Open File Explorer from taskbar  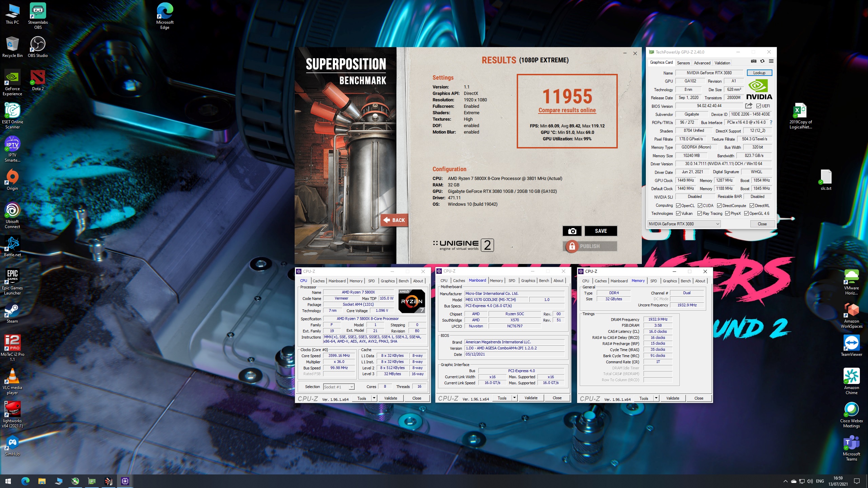pos(42,481)
